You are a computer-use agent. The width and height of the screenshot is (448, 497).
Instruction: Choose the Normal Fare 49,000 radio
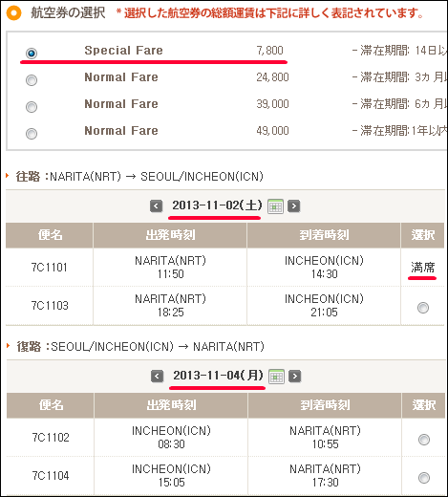pyautogui.click(x=32, y=134)
